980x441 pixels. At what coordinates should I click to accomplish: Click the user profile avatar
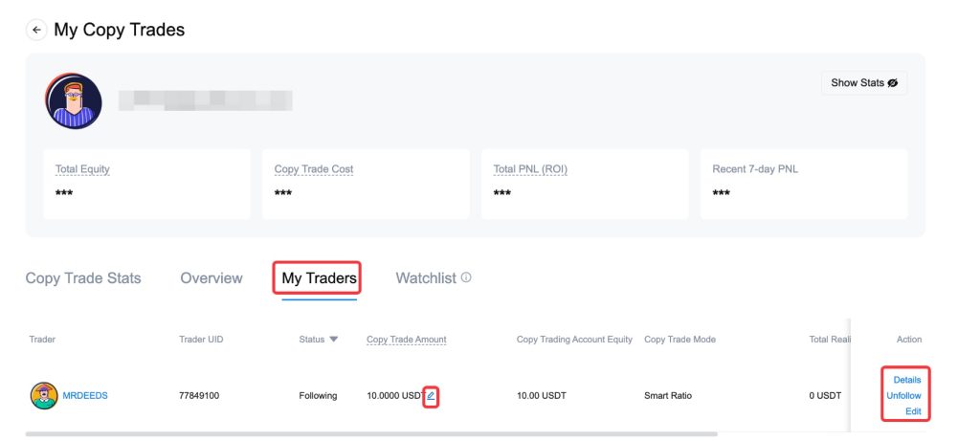click(x=74, y=101)
